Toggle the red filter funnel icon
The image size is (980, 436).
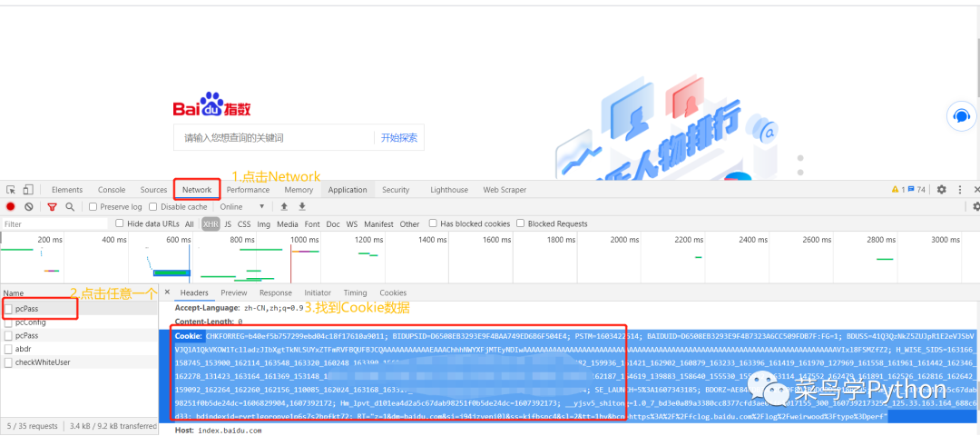coord(53,207)
